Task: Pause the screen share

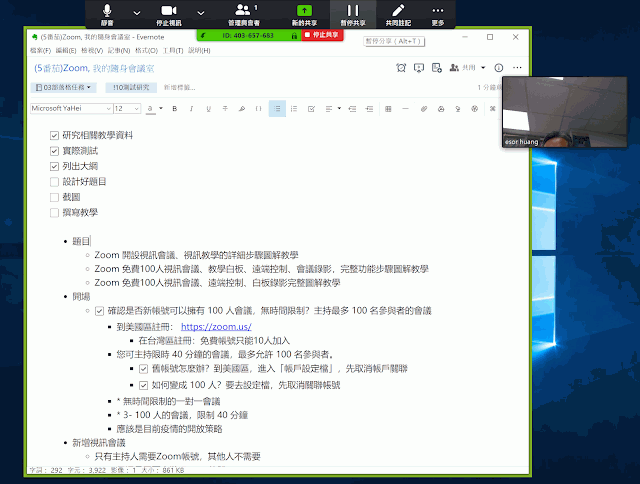Action: pos(353,15)
